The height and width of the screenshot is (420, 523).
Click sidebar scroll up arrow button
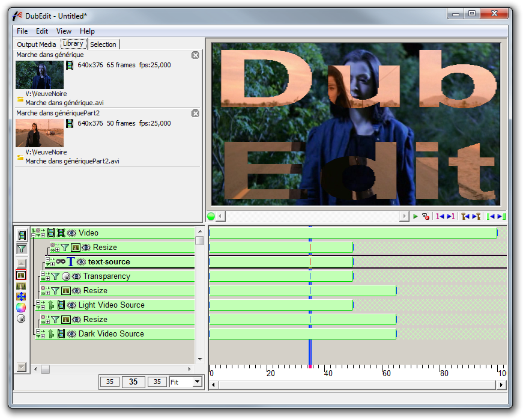coord(22,263)
